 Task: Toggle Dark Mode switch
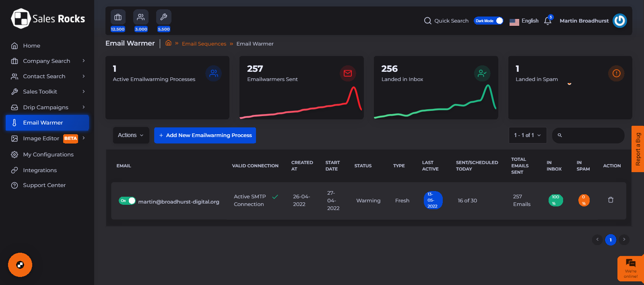pyautogui.click(x=488, y=21)
